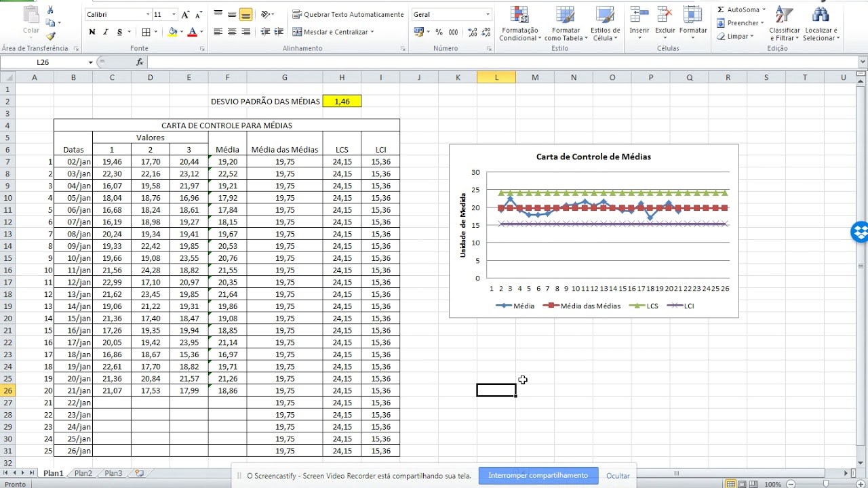Open Formatar como Tabela gallery
This screenshot has height=488, width=868.
click(x=566, y=24)
